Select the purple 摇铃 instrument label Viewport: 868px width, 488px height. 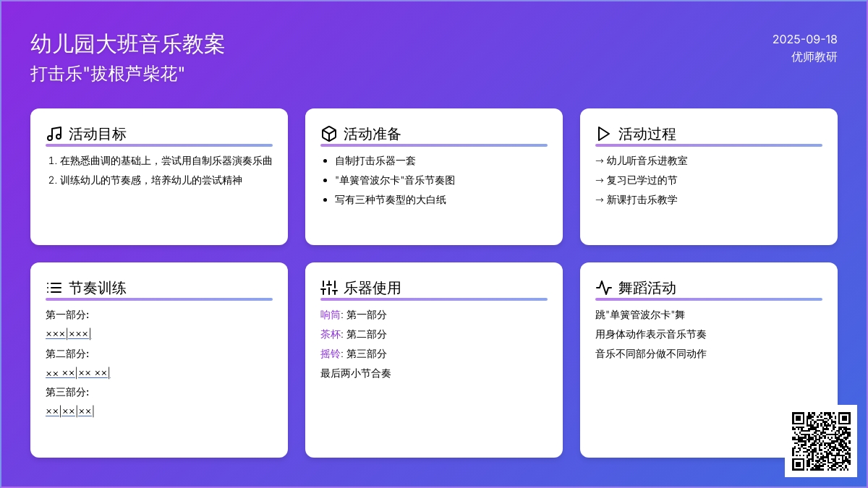331,354
